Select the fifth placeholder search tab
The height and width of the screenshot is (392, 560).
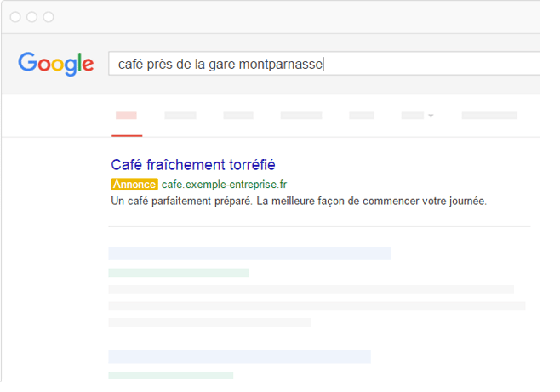pos(362,116)
